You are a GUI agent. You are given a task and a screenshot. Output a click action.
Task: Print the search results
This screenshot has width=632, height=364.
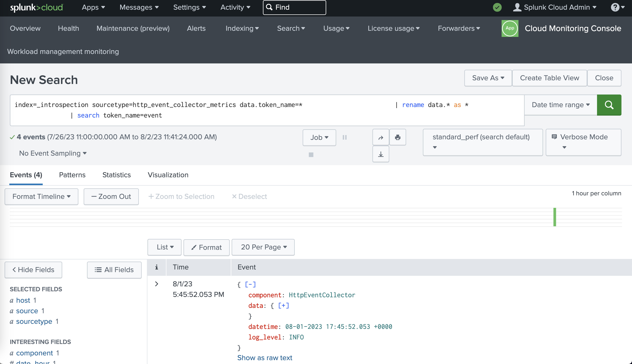tap(398, 137)
